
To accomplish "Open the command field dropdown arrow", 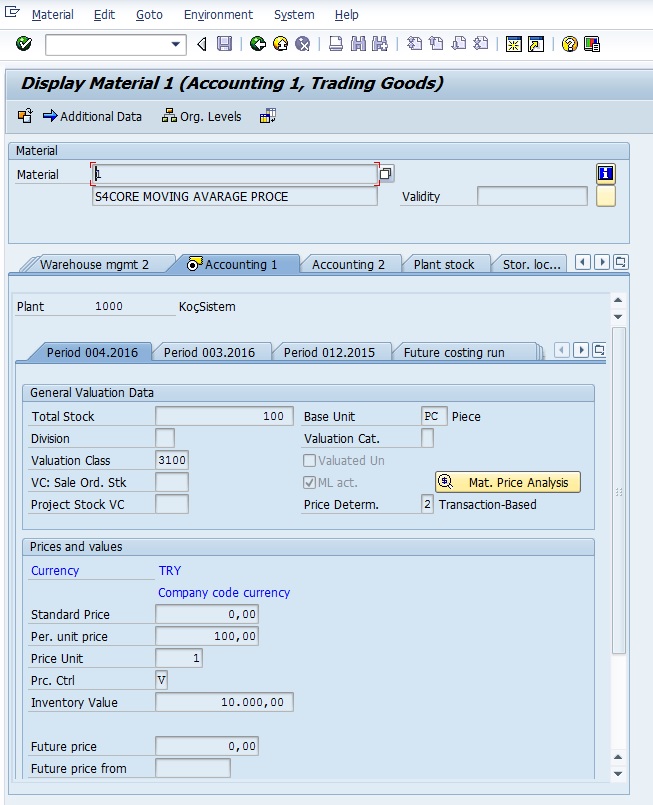I will tap(177, 44).
